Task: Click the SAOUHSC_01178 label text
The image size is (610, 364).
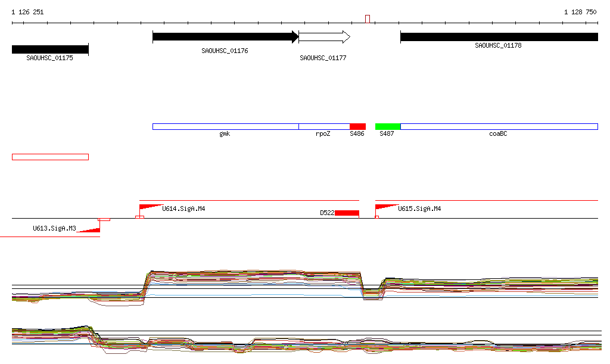Action: [499, 45]
